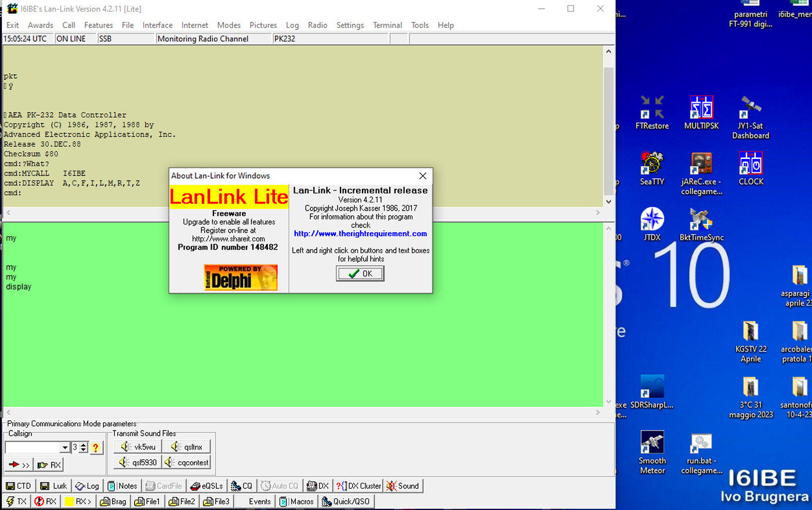Open the Tools menu
This screenshot has height=510, width=812.
tap(420, 25)
